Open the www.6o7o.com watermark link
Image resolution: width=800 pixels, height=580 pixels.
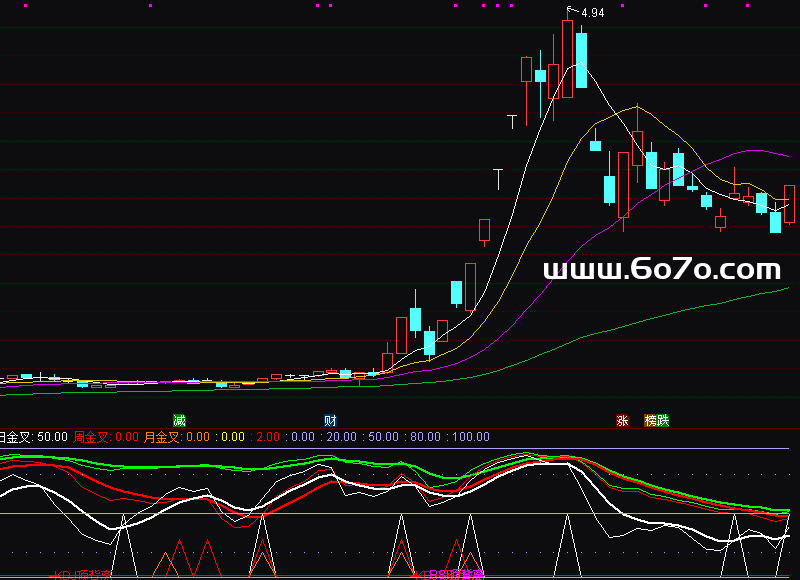click(661, 269)
